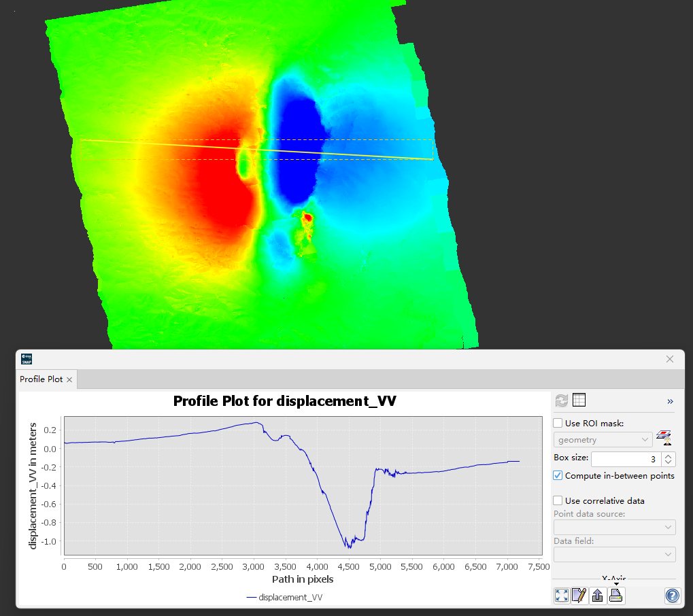Click the 'Use ROI mask:' label text
The width and height of the screenshot is (693, 616).
coord(594,424)
